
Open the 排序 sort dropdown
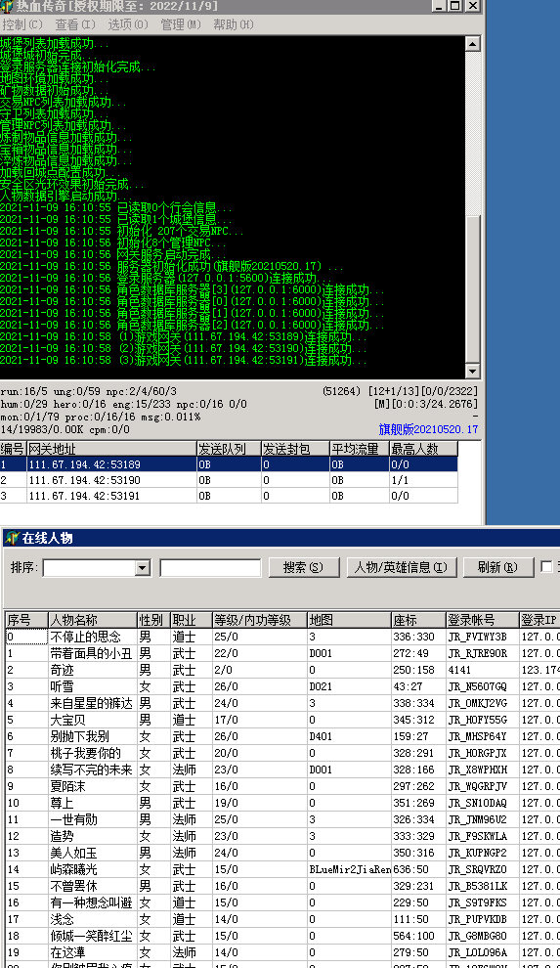pos(143,568)
